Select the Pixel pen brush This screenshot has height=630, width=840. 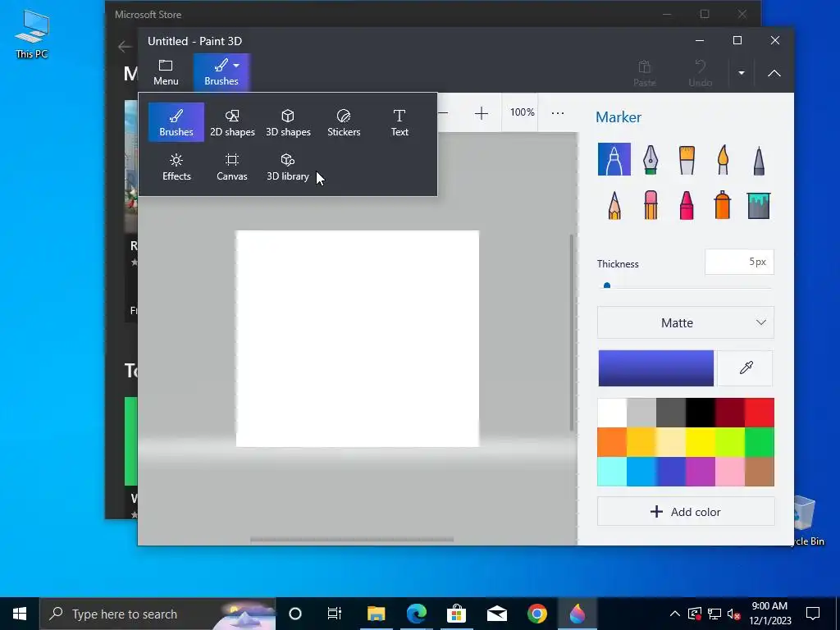[759, 159]
